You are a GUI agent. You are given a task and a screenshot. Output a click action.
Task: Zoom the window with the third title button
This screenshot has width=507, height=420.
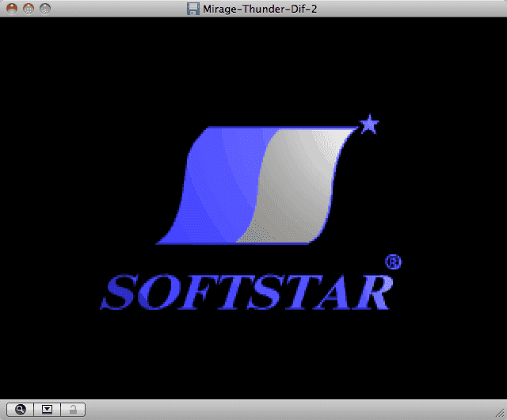(x=45, y=9)
